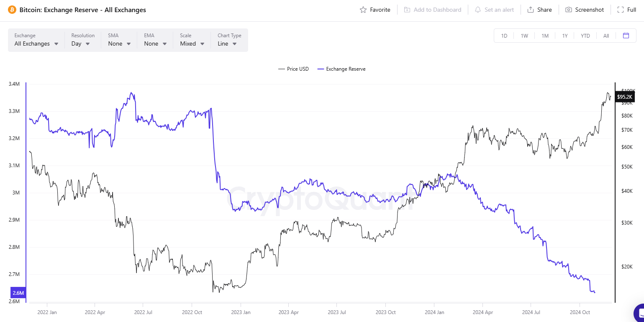Expand the SMA dropdown

click(119, 43)
